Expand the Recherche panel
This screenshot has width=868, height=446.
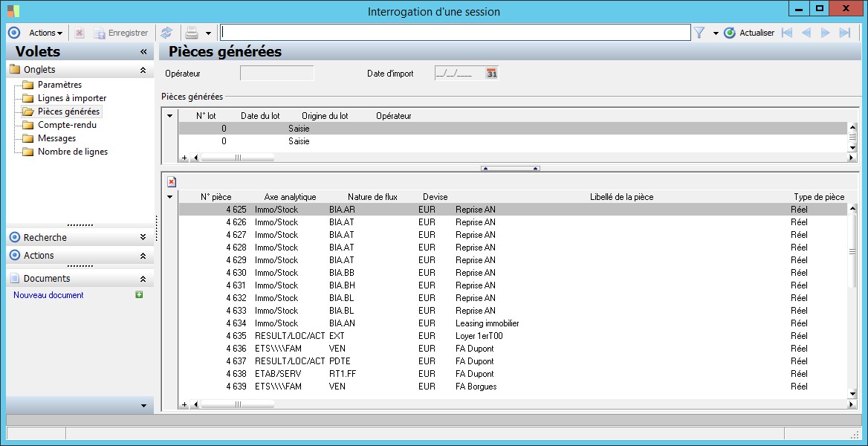[x=143, y=238]
